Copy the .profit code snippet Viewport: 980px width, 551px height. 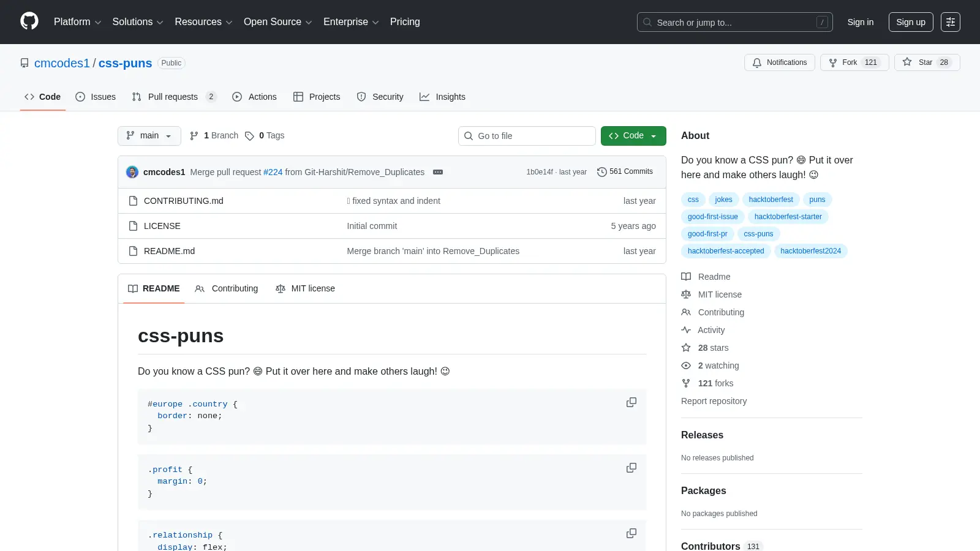[631, 468]
